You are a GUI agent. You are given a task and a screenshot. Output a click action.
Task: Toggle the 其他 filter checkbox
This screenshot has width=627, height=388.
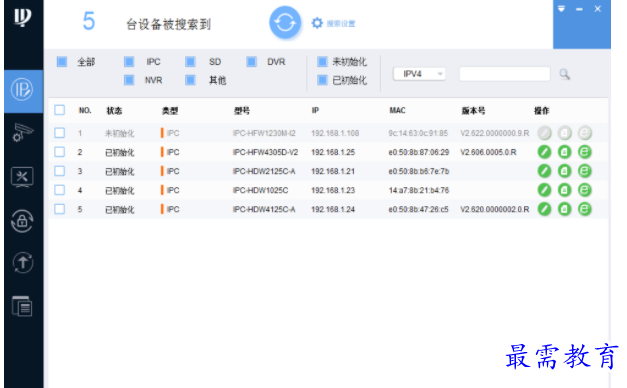pyautogui.click(x=190, y=80)
